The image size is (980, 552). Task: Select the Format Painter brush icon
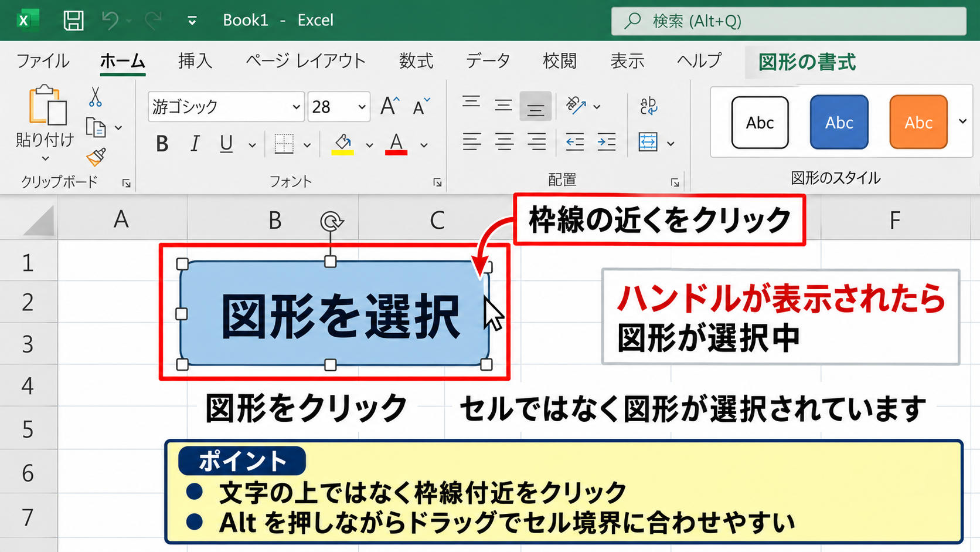tap(96, 157)
